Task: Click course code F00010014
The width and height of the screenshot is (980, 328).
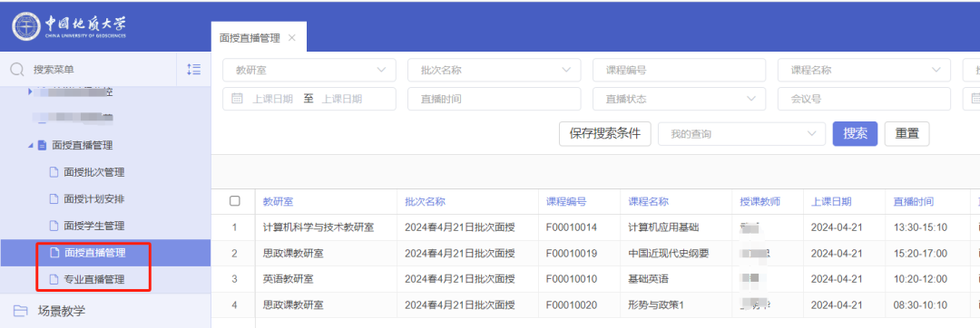Action: pos(572,227)
